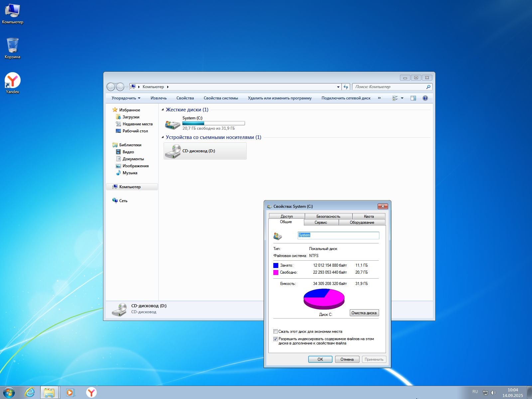Collapse the Жесткие диски group
Screen dimensions: 532x399
(x=163, y=110)
